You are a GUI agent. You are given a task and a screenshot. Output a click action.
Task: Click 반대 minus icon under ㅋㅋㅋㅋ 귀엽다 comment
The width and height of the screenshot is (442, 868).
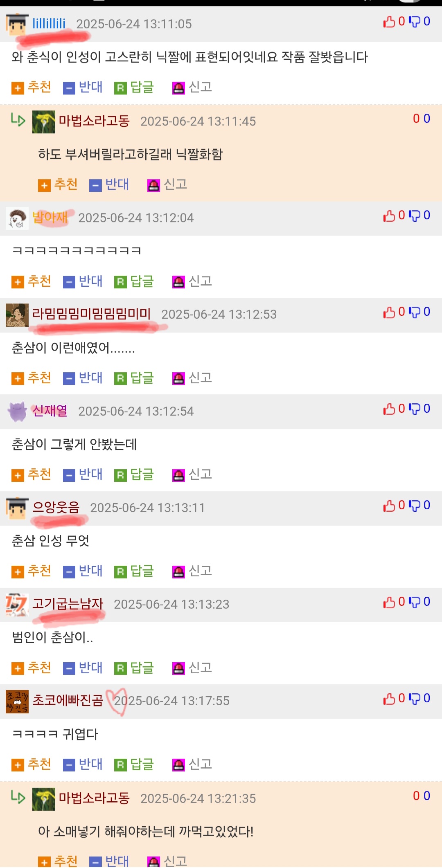pos(69,765)
